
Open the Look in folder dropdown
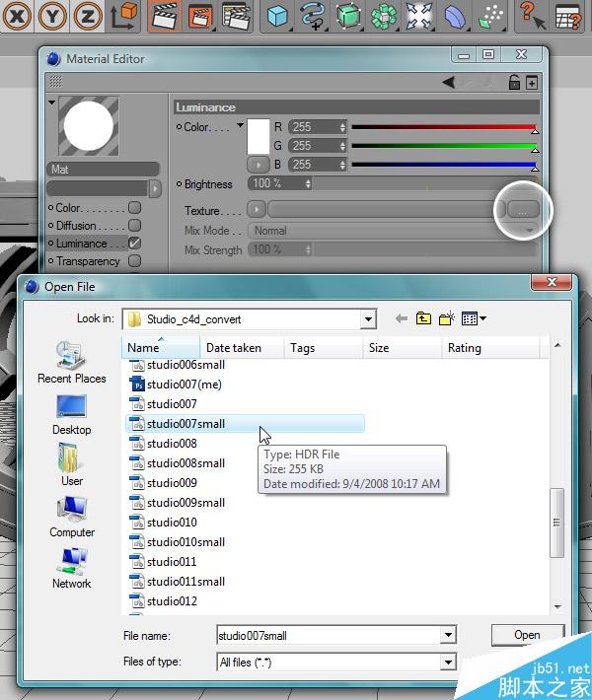tap(368, 319)
